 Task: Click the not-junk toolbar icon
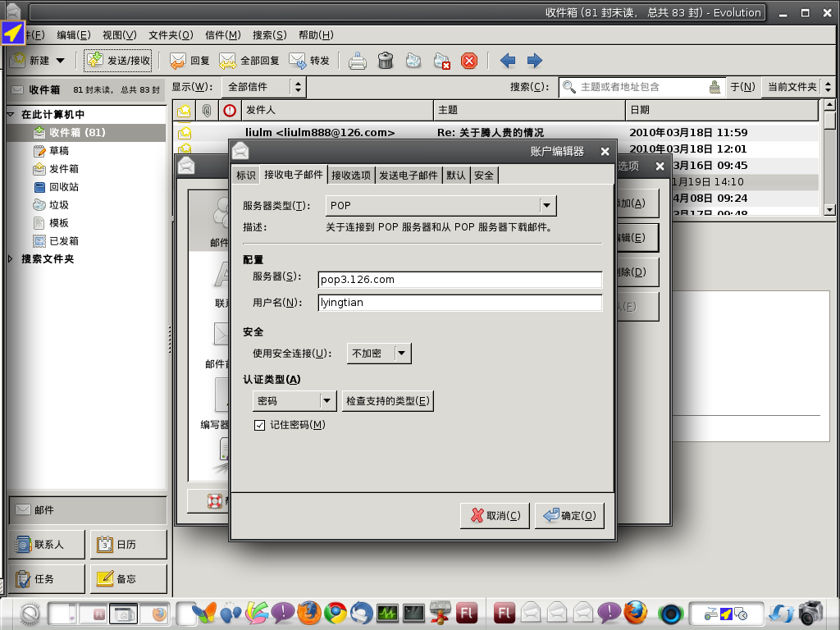(441, 61)
